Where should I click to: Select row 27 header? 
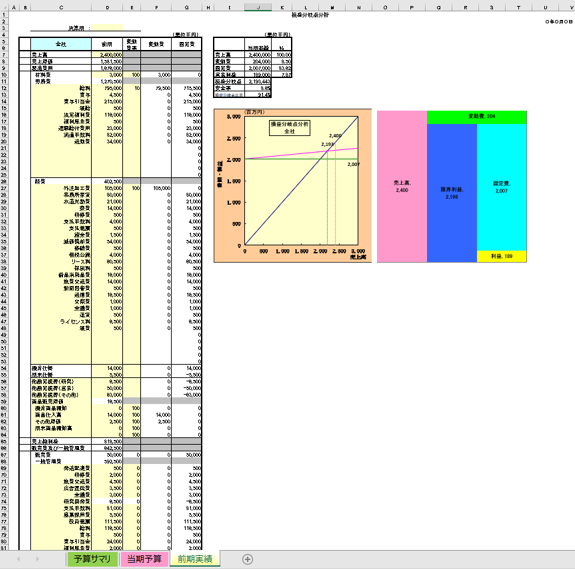pos(4,188)
